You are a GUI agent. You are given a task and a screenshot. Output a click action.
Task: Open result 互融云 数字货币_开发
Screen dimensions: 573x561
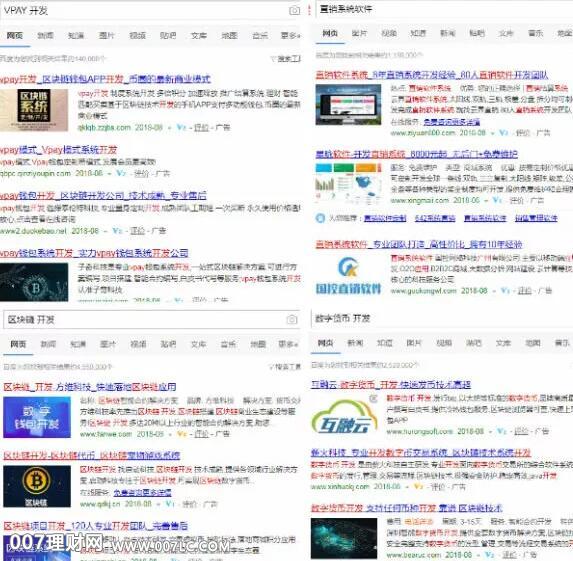point(391,384)
